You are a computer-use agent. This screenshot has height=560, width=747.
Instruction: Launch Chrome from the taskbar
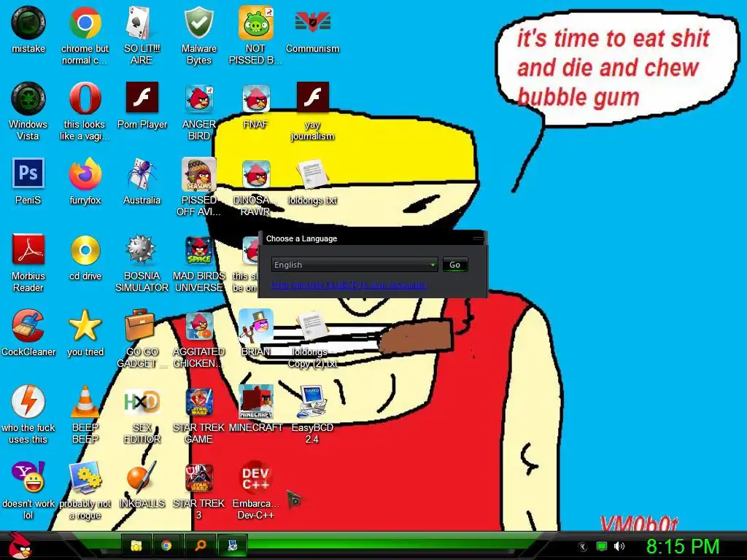[166, 545]
